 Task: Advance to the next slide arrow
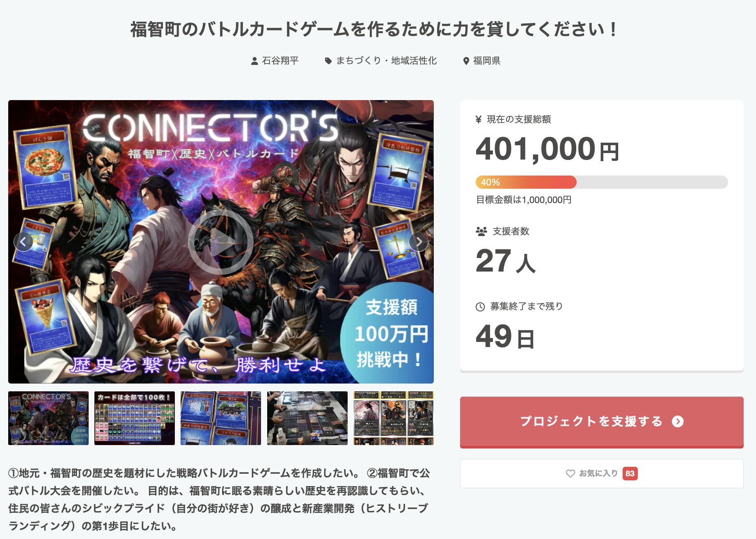[419, 242]
